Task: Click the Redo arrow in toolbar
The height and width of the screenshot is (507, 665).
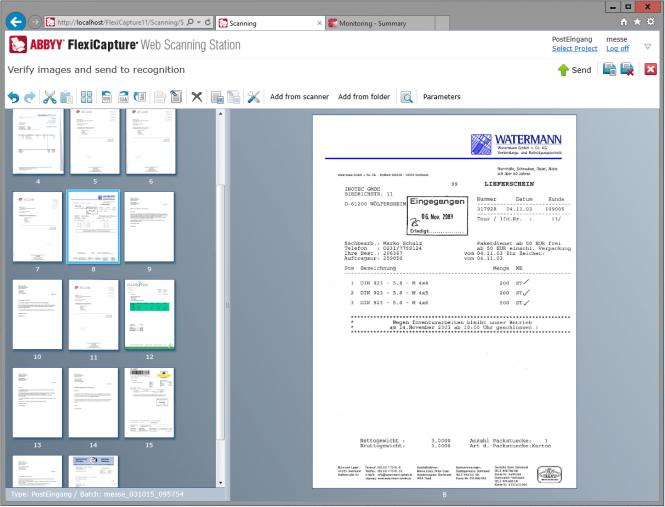Action: pos(30,97)
